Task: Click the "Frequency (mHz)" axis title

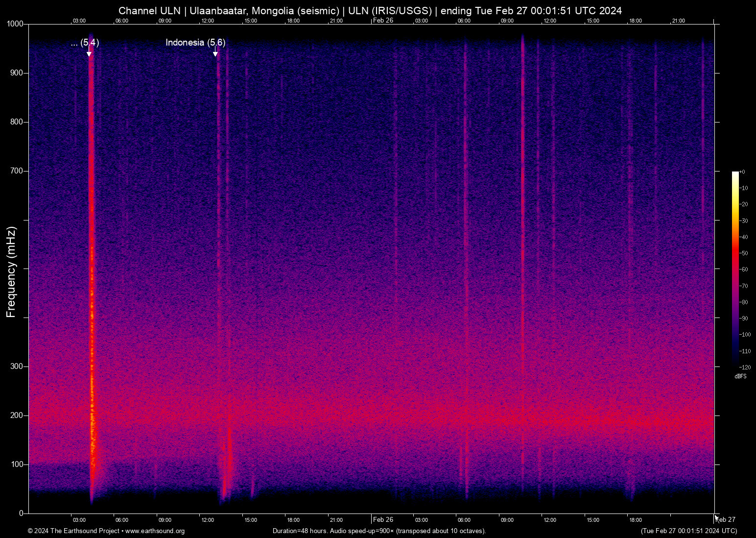Action: [x=11, y=272]
